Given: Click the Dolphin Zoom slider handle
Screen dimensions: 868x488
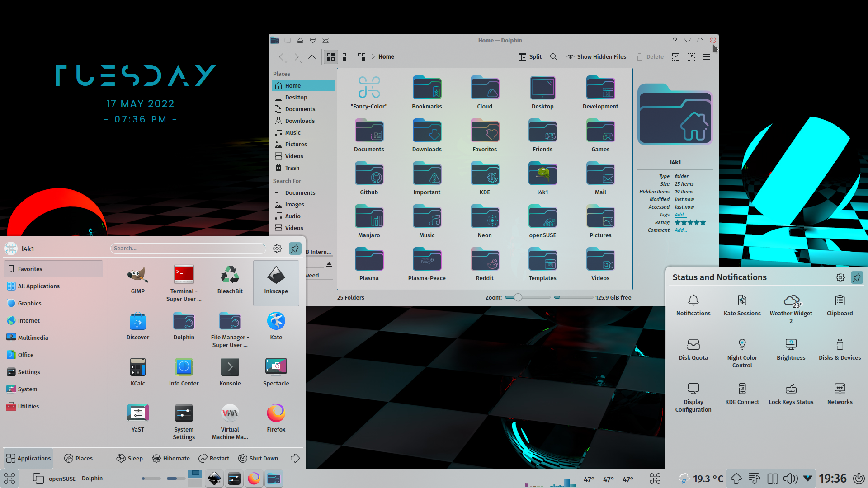Looking at the screenshot, I should click(x=518, y=297).
